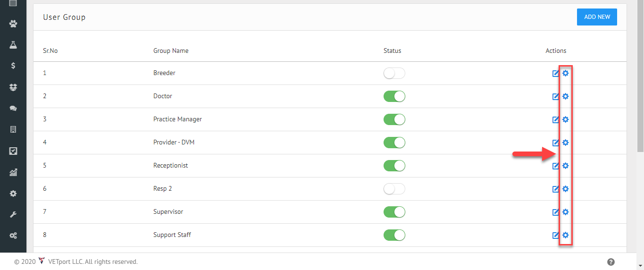Disable the Doctor status toggle
Image resolution: width=644 pixels, height=270 pixels.
[x=394, y=96]
